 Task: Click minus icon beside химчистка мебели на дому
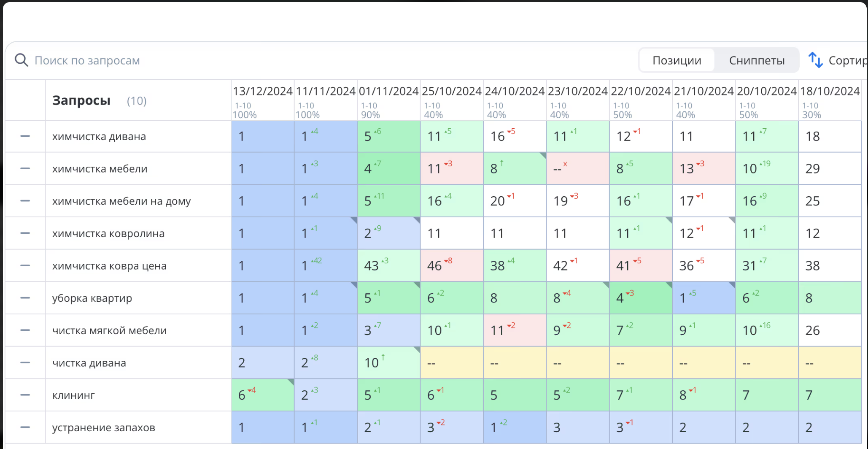25,201
